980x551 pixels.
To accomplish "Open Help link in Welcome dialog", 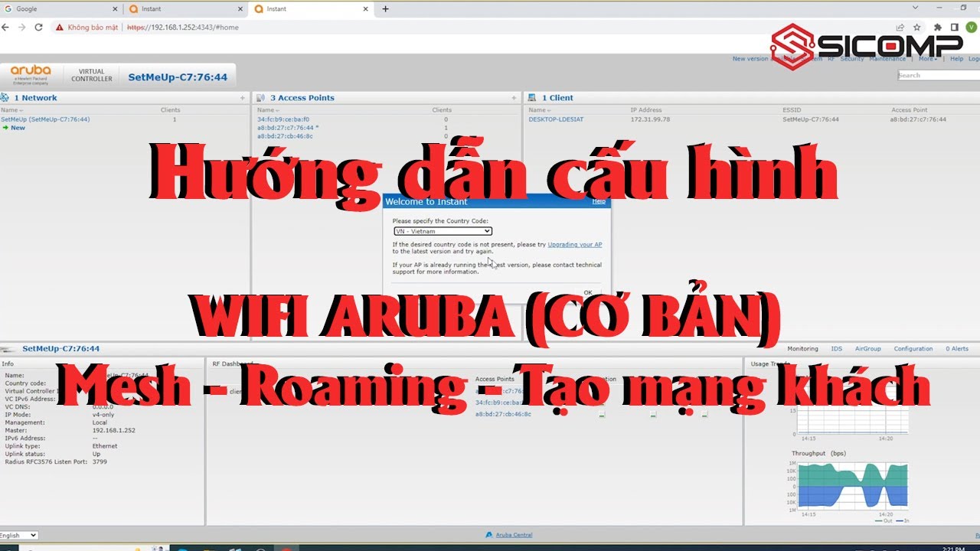I will 599,201.
